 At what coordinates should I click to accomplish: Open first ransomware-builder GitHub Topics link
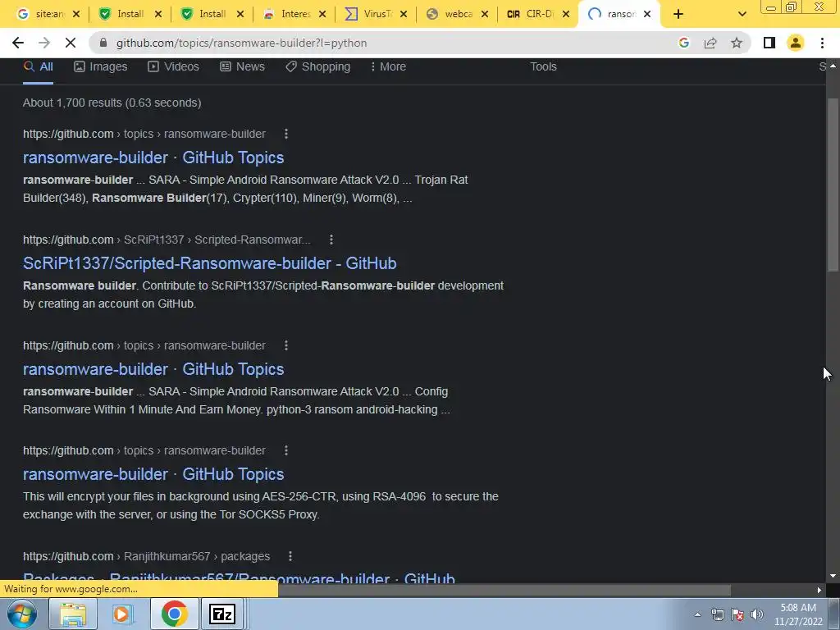153,157
